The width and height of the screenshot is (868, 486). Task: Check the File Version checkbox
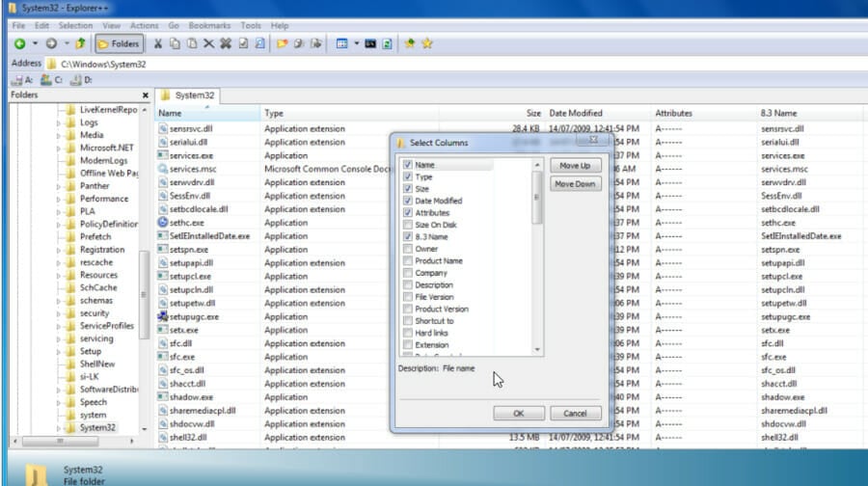coord(408,297)
